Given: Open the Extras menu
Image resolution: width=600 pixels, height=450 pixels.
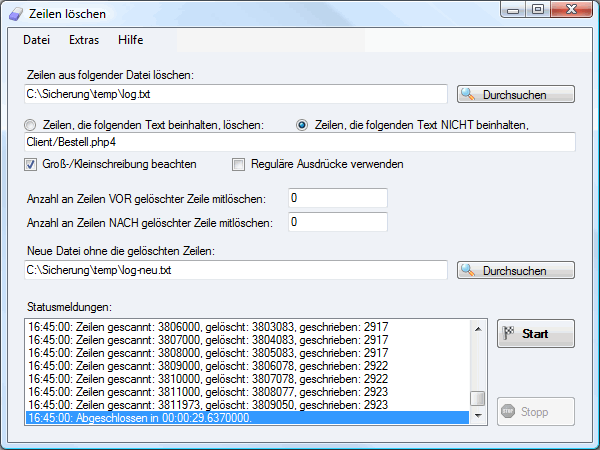Looking at the screenshot, I should click(x=84, y=40).
